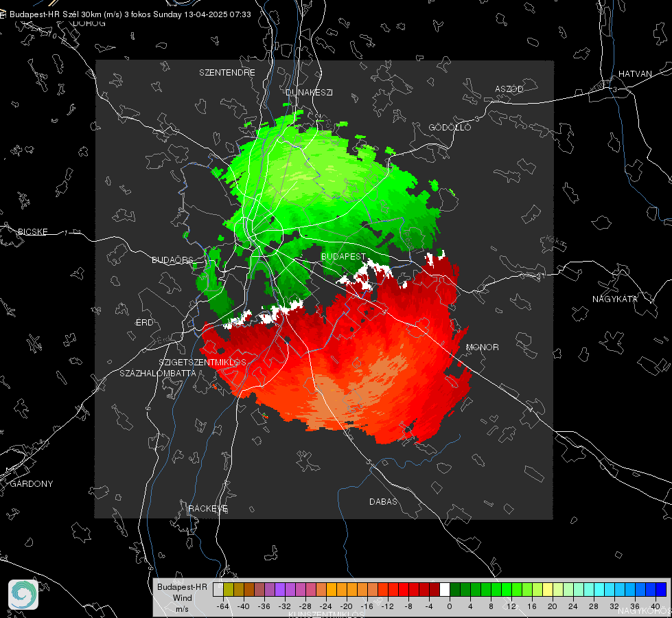Click the ASZOD town label
This screenshot has width=672, height=618.
click(x=509, y=89)
